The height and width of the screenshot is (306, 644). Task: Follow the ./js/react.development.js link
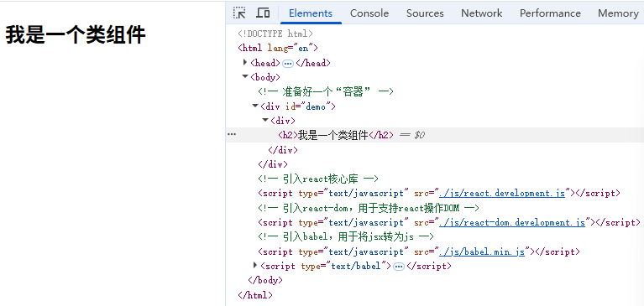(502, 193)
